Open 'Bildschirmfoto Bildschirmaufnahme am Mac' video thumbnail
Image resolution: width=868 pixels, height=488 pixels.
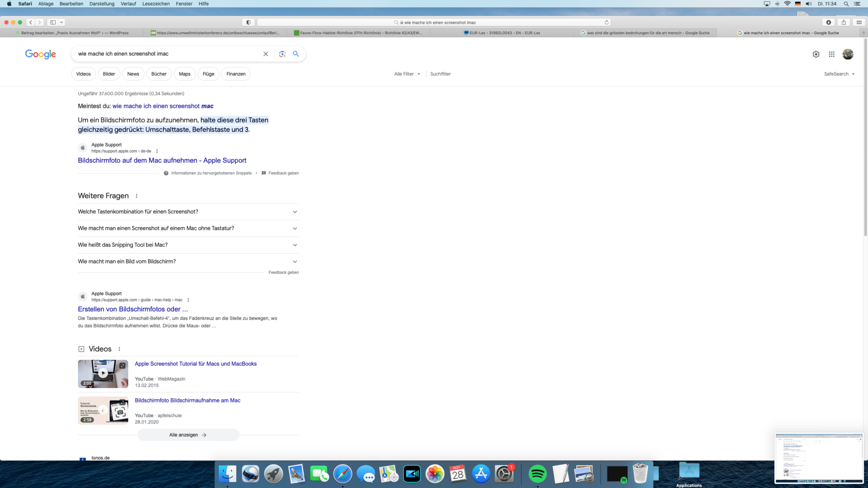(x=103, y=410)
